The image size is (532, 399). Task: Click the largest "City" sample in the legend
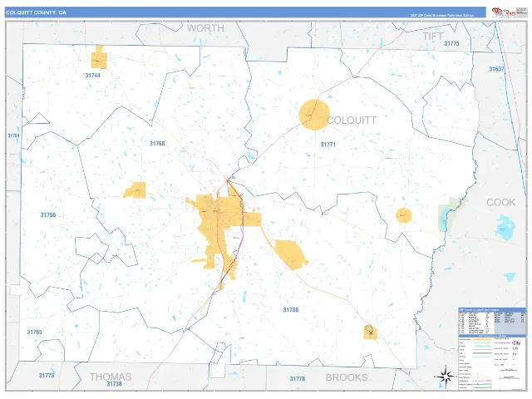coord(517,342)
